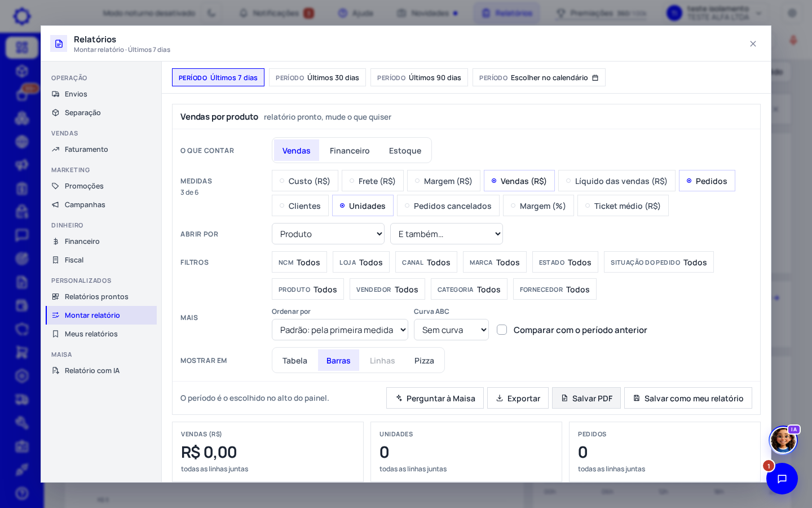Click the Meus relatórios bookmark icon

point(55,334)
